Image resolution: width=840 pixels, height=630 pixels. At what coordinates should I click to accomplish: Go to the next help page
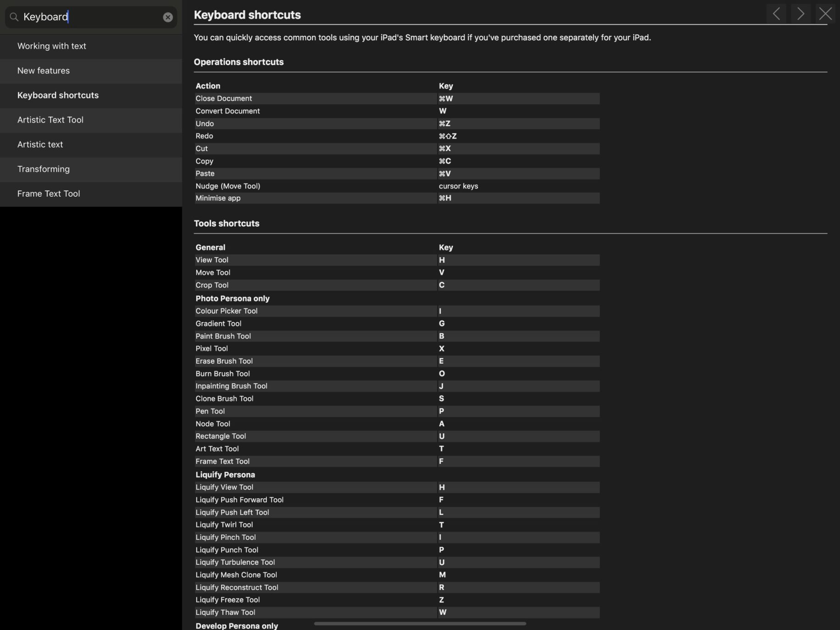pyautogui.click(x=801, y=14)
